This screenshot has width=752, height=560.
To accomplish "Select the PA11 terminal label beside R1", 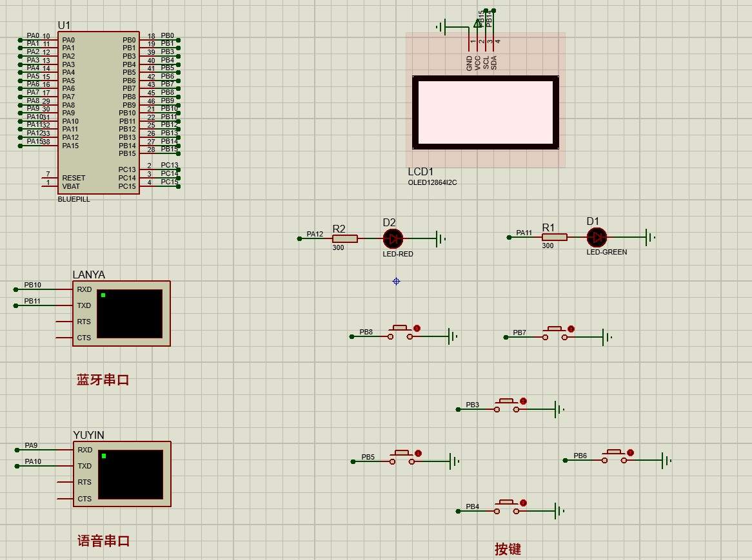I will pyautogui.click(x=524, y=233).
